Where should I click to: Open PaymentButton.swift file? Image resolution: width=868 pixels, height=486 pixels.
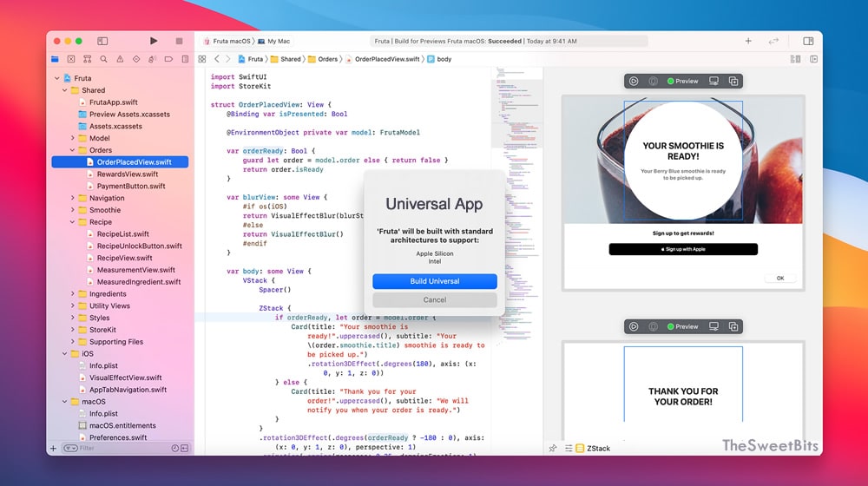pos(131,187)
